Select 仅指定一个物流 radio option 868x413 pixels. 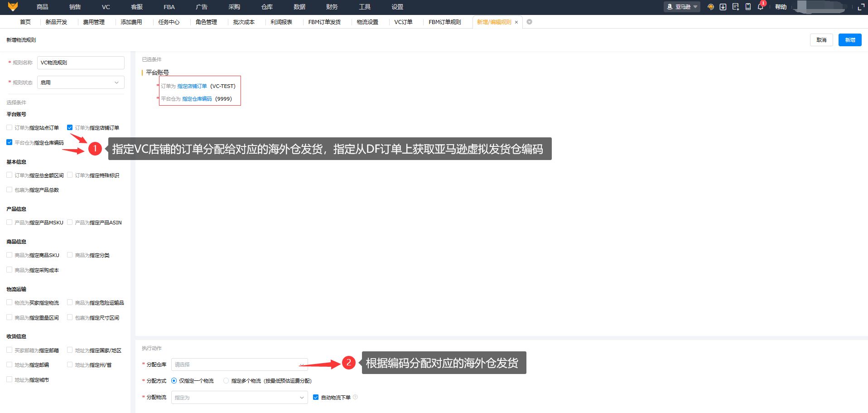coord(174,381)
